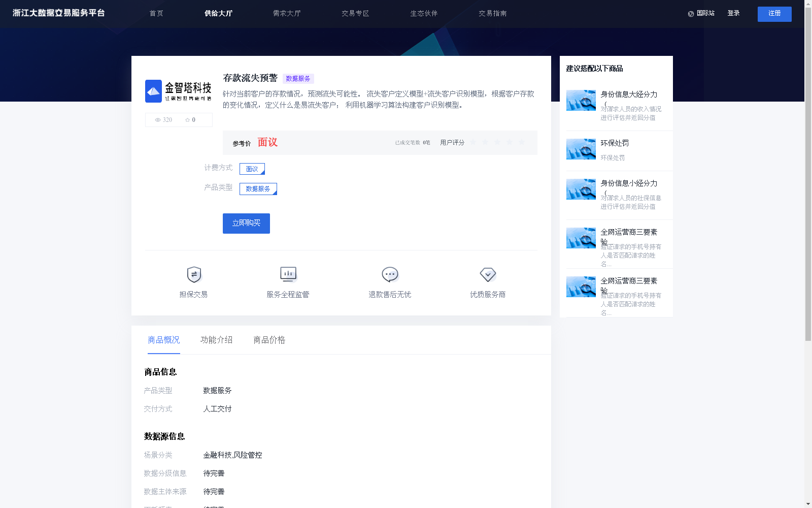
Task: Click the scrollbar down arrow
Action: click(x=808, y=504)
